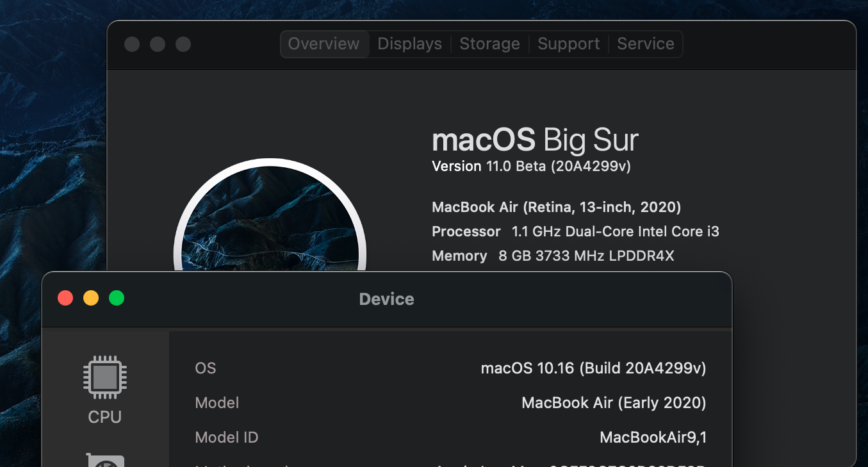Click the "Memory" label in About window

(460, 256)
